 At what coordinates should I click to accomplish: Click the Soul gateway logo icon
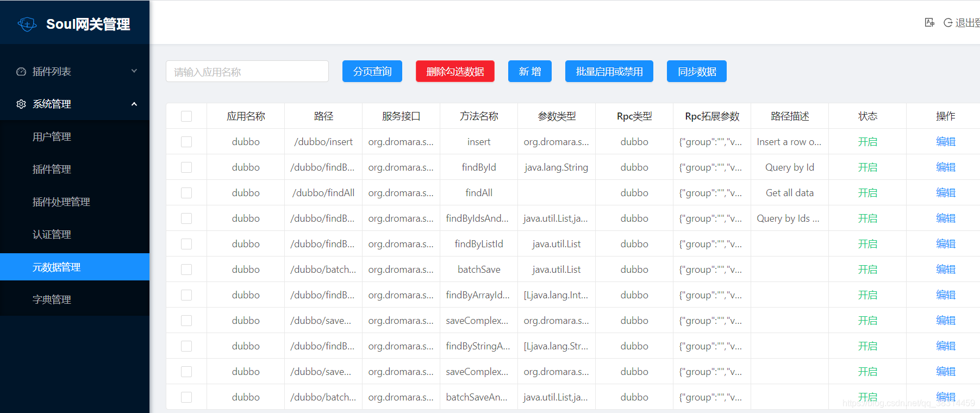(27, 24)
